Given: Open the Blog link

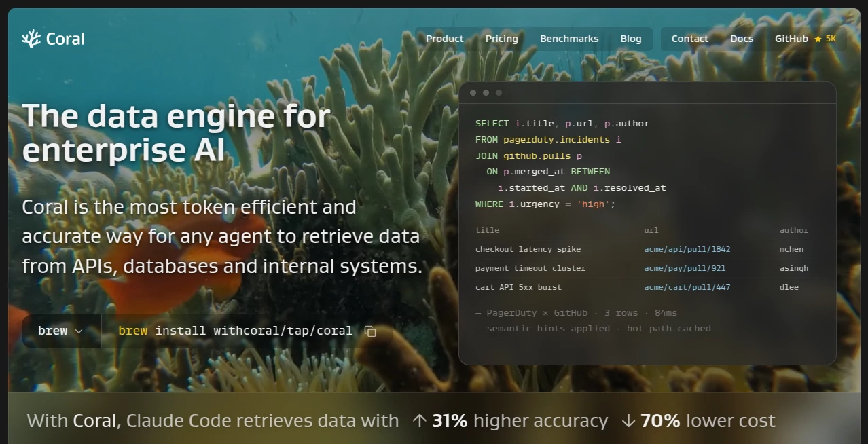Looking at the screenshot, I should pos(631,39).
